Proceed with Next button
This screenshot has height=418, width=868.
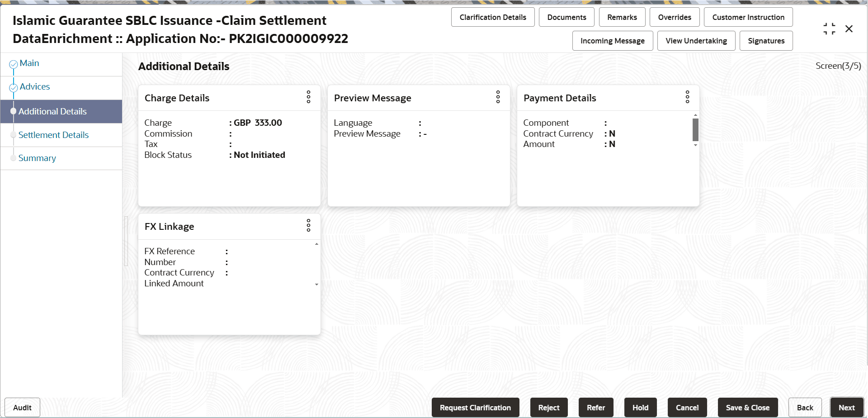point(847,408)
